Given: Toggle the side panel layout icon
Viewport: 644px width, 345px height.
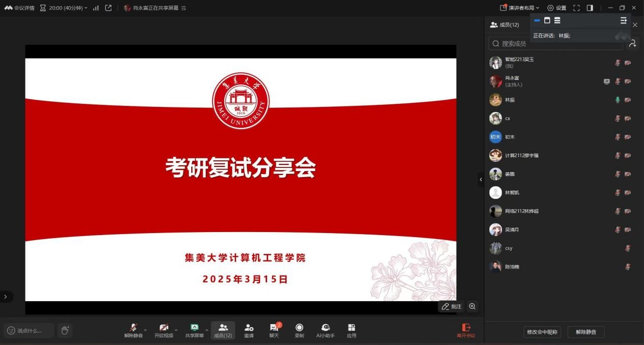Looking at the screenshot, I should pos(590,8).
